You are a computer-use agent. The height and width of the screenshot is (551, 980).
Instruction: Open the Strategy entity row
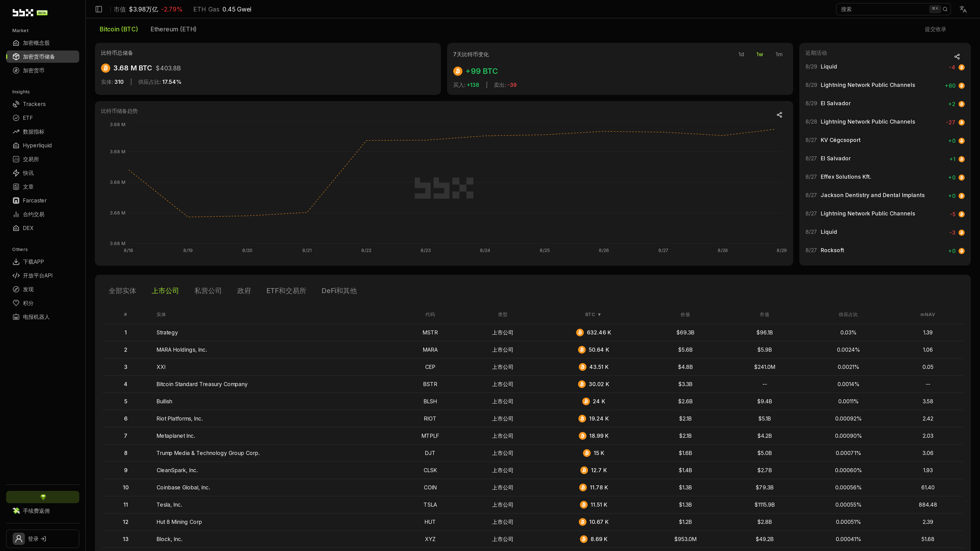click(x=533, y=332)
